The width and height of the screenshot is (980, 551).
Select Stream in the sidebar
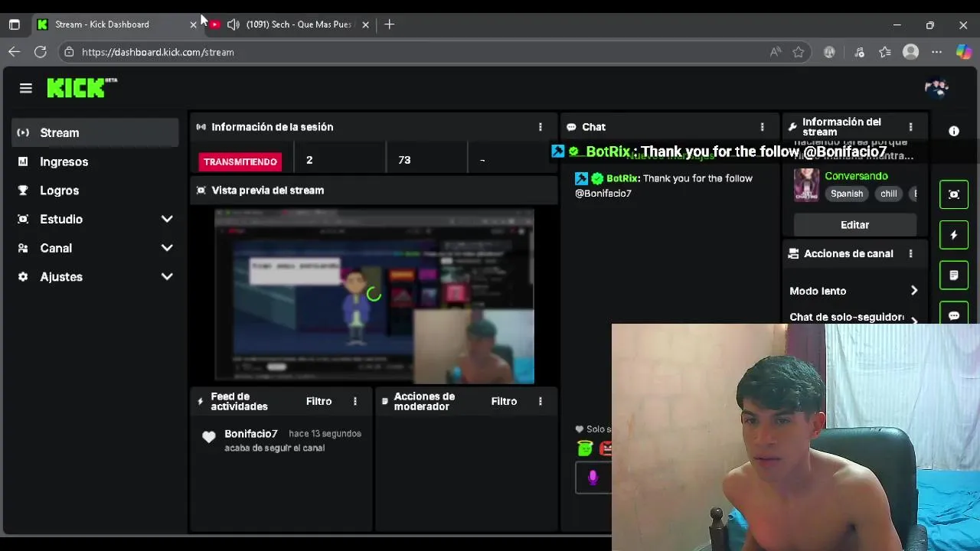[95, 133]
